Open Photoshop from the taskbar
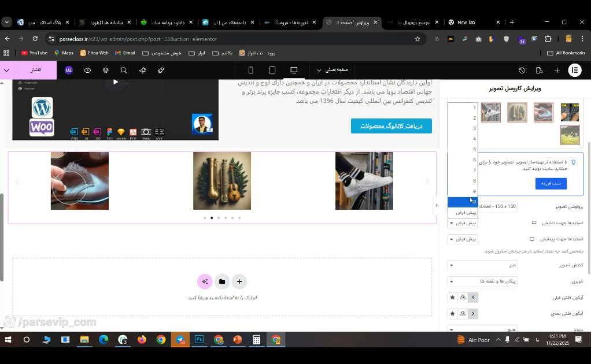Image resolution: width=591 pixels, height=364 pixels. pyautogui.click(x=200, y=340)
